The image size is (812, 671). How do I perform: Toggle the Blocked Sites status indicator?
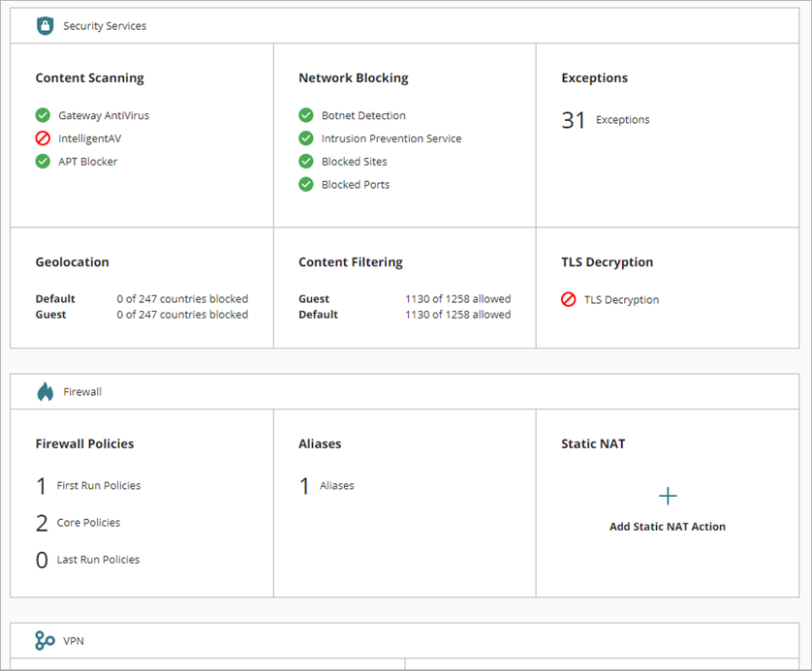tap(305, 161)
